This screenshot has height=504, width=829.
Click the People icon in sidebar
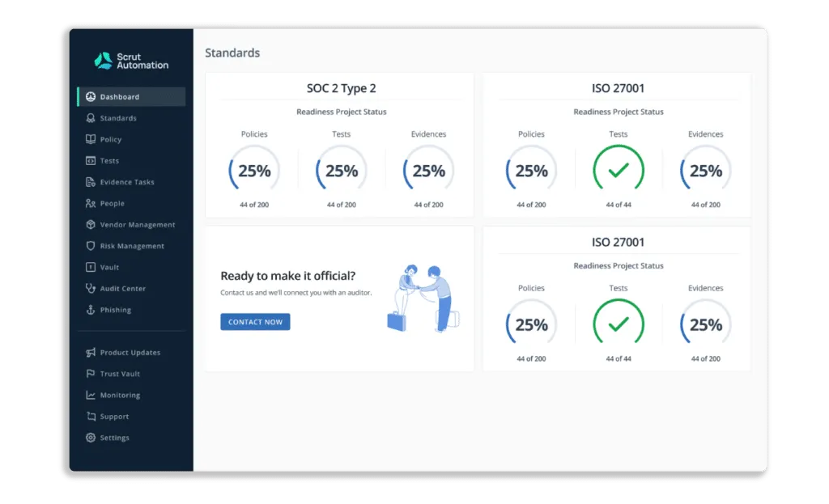pos(91,203)
